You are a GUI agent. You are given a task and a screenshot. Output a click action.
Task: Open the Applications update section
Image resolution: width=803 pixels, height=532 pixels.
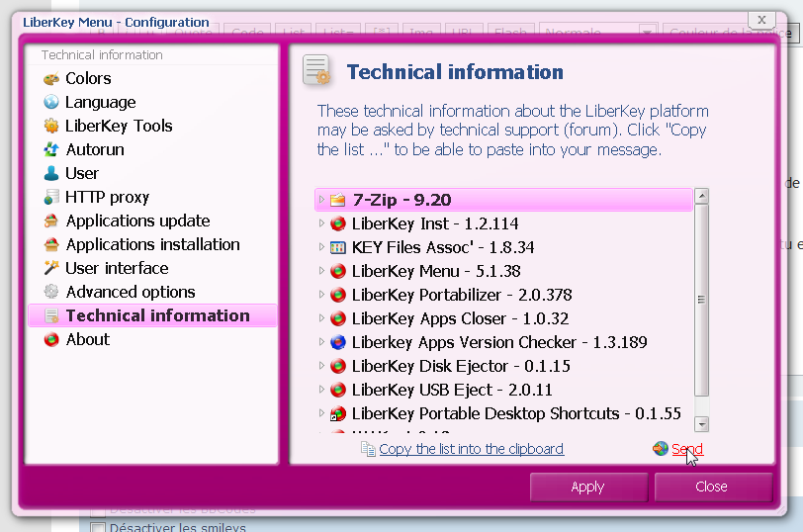pyautogui.click(x=137, y=222)
